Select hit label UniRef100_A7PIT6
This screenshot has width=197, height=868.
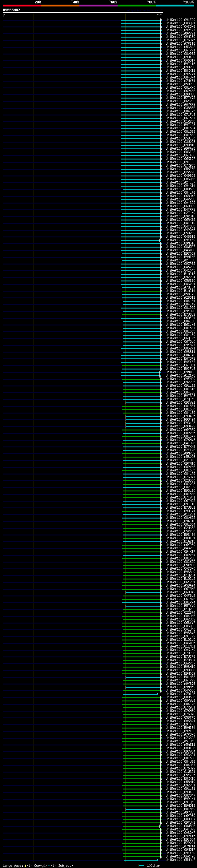click(180, 43)
